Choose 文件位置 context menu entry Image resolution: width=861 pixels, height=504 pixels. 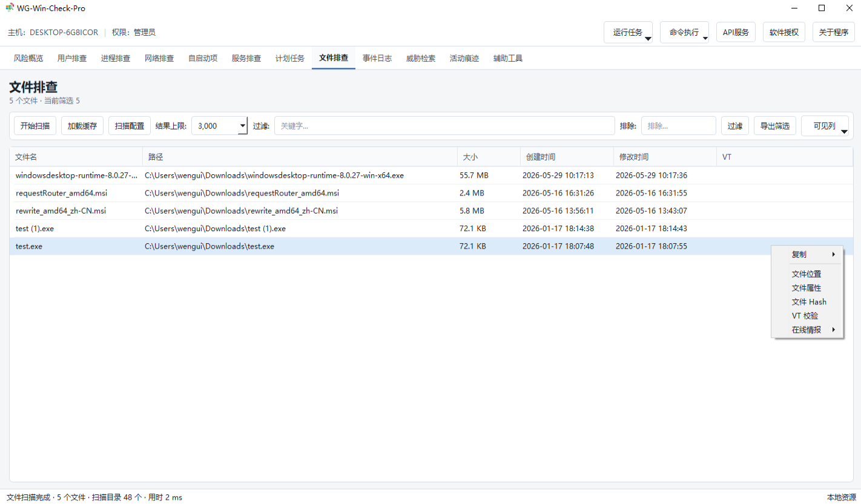point(807,274)
